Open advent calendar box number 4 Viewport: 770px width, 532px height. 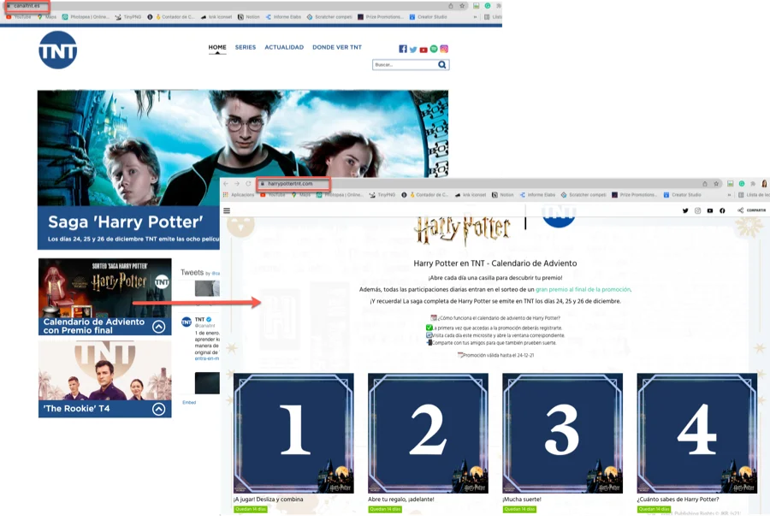pyautogui.click(x=697, y=433)
